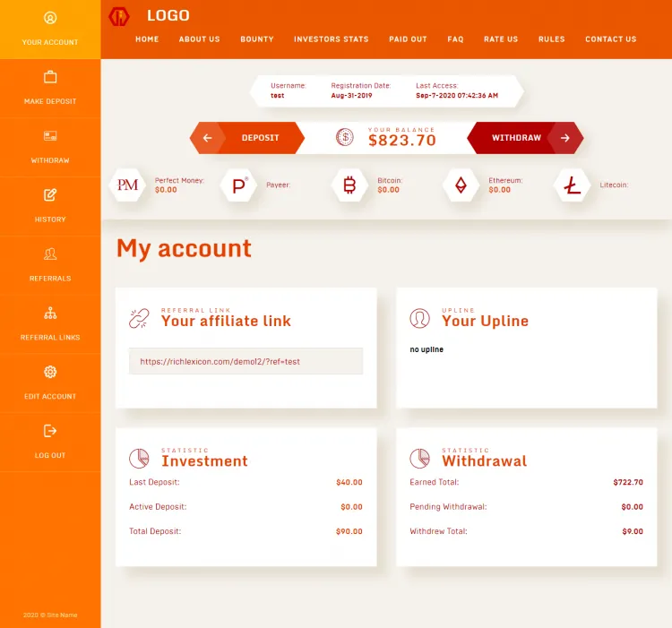
Task: Click the Investment pie chart icon
Action: pyautogui.click(x=139, y=459)
